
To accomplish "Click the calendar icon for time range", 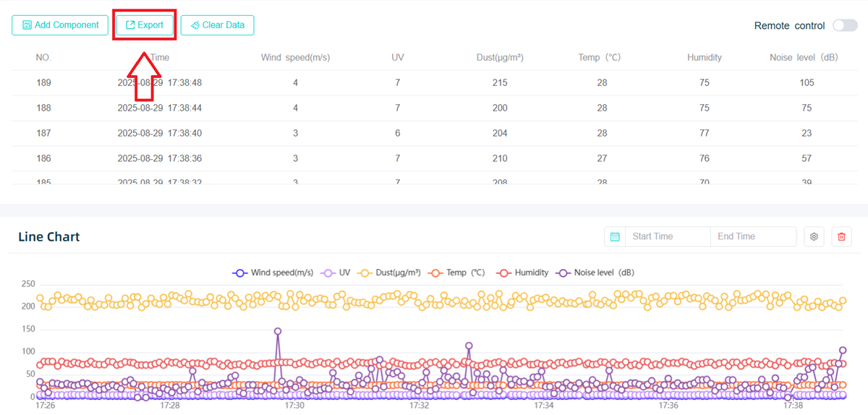I will (x=615, y=236).
